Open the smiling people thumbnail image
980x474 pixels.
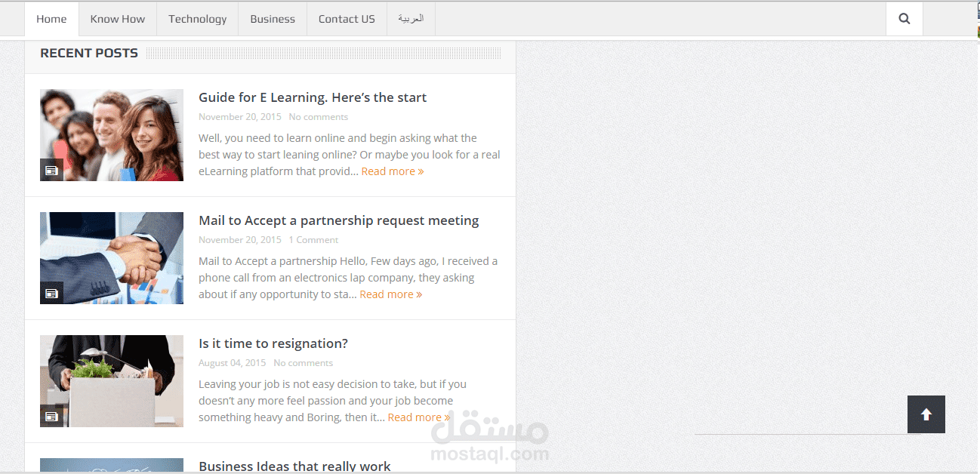[112, 135]
